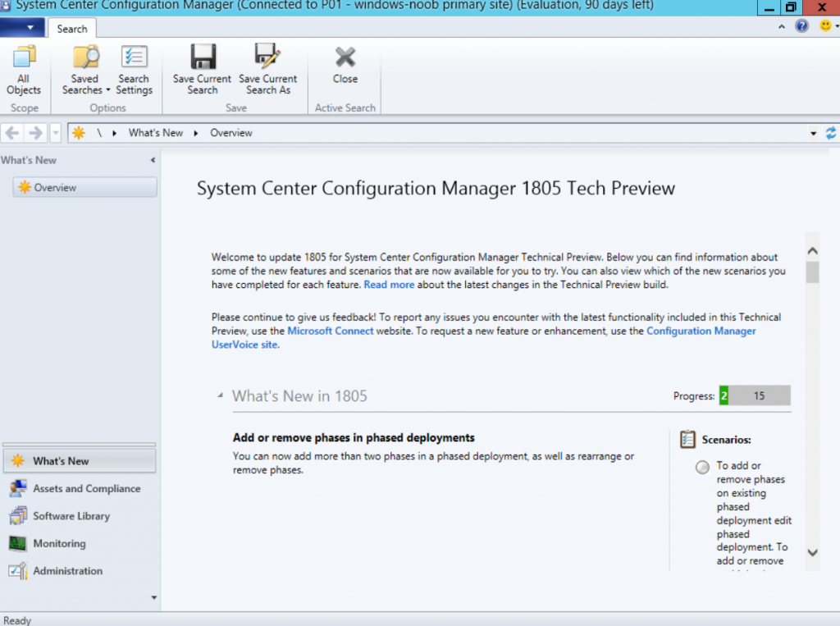Select the Search ribbon tab

click(72, 29)
